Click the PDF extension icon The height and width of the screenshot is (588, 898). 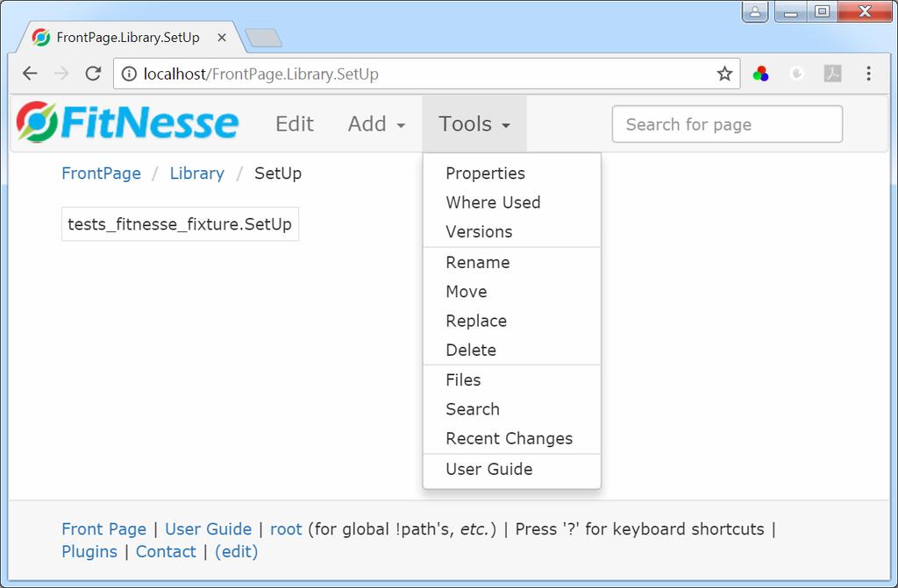833,74
